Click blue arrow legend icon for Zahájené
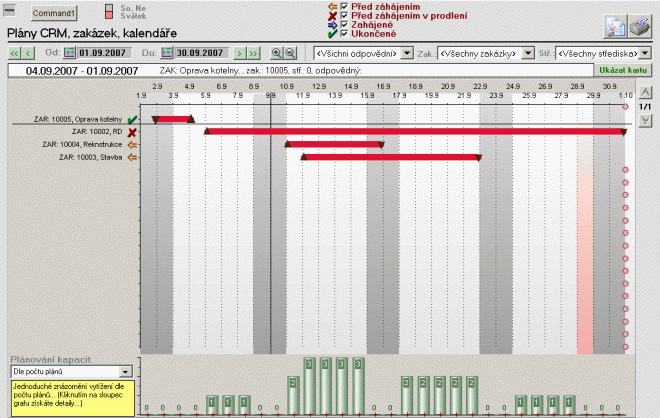 (333, 25)
